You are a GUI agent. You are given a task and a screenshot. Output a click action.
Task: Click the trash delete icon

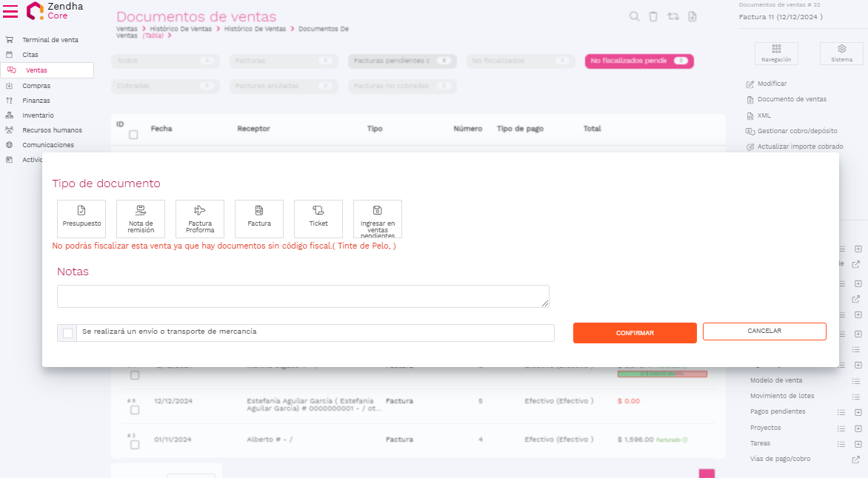(653, 17)
